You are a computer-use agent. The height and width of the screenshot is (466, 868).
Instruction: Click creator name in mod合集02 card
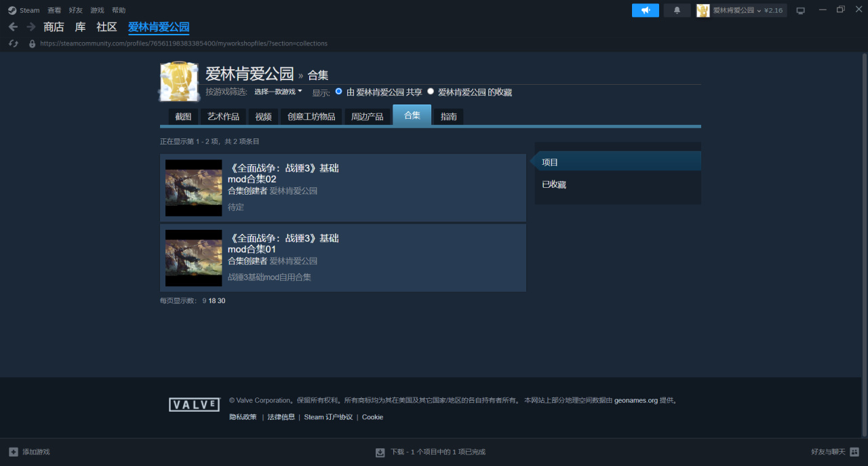[293, 191]
